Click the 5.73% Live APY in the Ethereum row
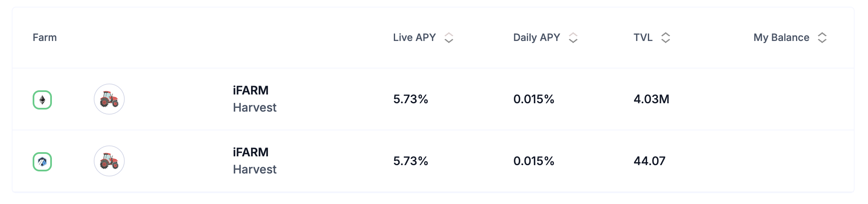The image size is (868, 204). tap(411, 99)
